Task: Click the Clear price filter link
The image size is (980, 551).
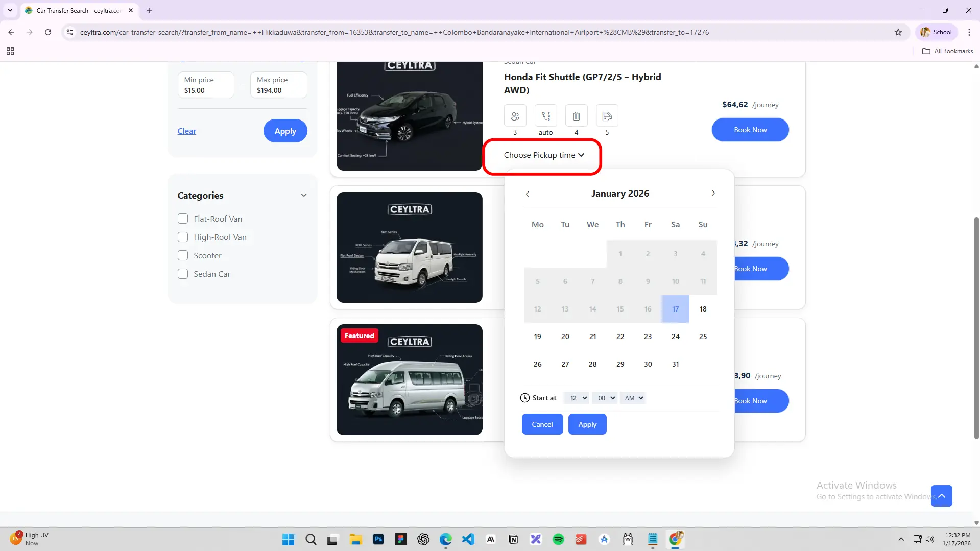Action: coord(186,131)
